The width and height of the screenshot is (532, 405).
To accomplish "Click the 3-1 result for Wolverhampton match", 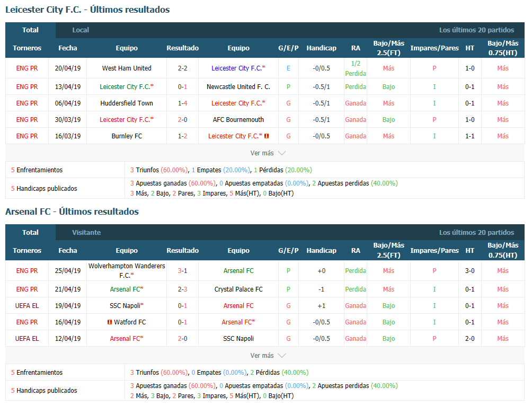I will point(182,270).
